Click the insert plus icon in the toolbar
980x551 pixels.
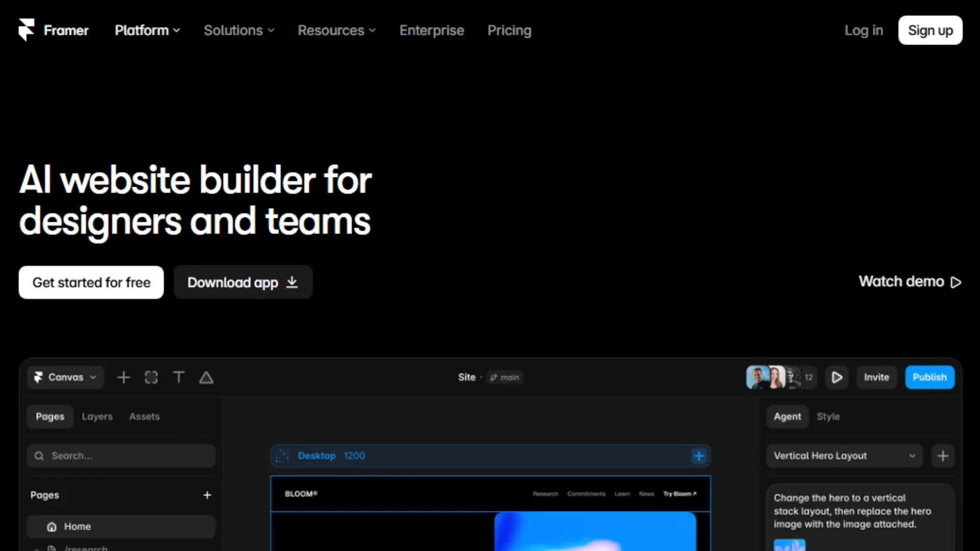[124, 378]
